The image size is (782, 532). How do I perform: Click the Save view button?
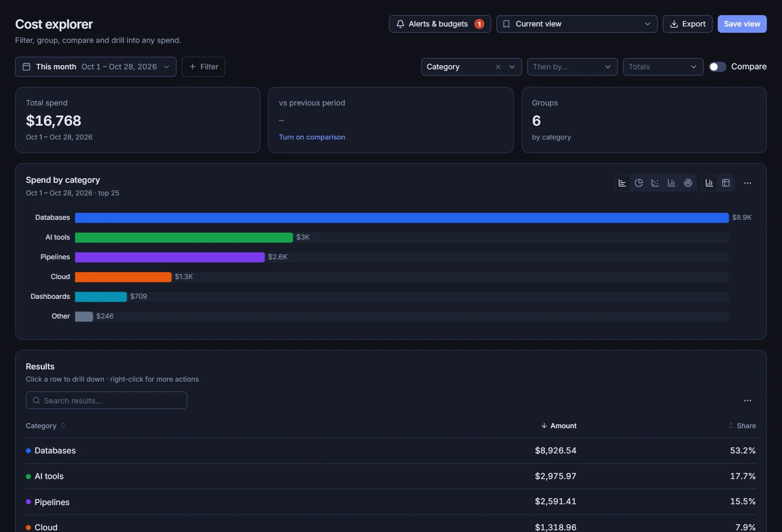click(x=742, y=24)
